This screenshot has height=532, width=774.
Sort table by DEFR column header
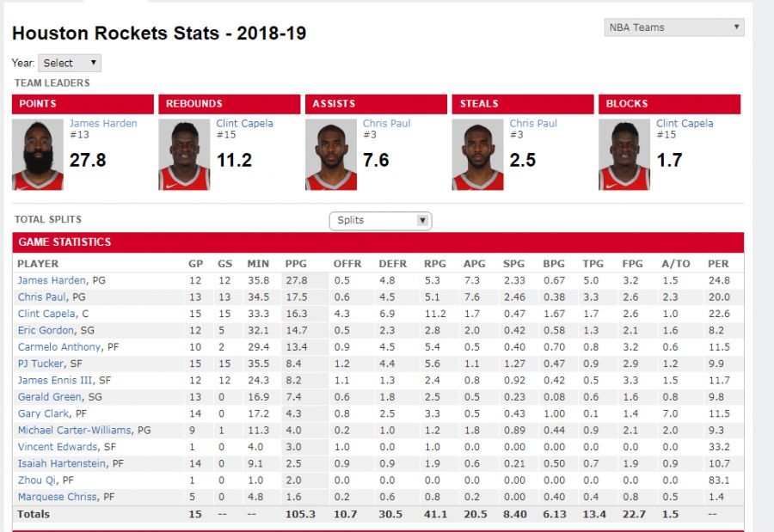pyautogui.click(x=393, y=264)
